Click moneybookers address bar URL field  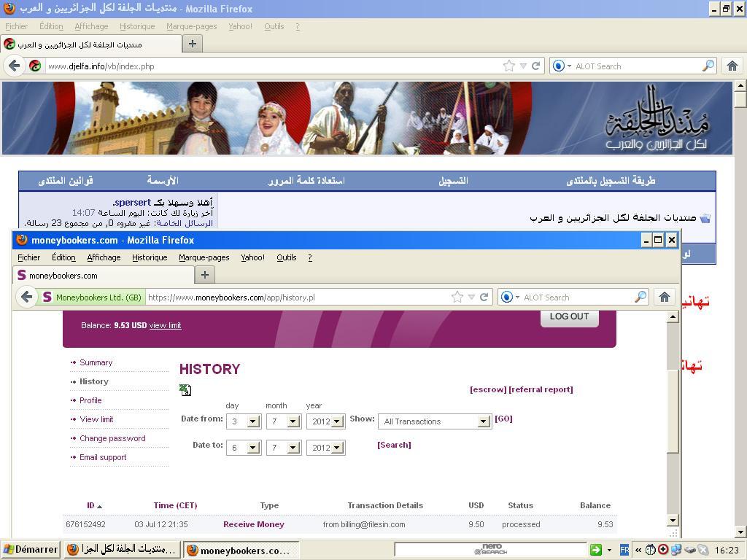tap(298, 297)
